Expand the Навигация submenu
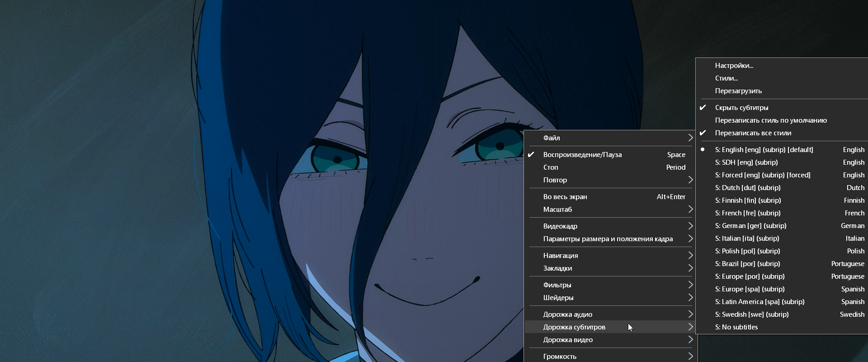 tap(610, 256)
